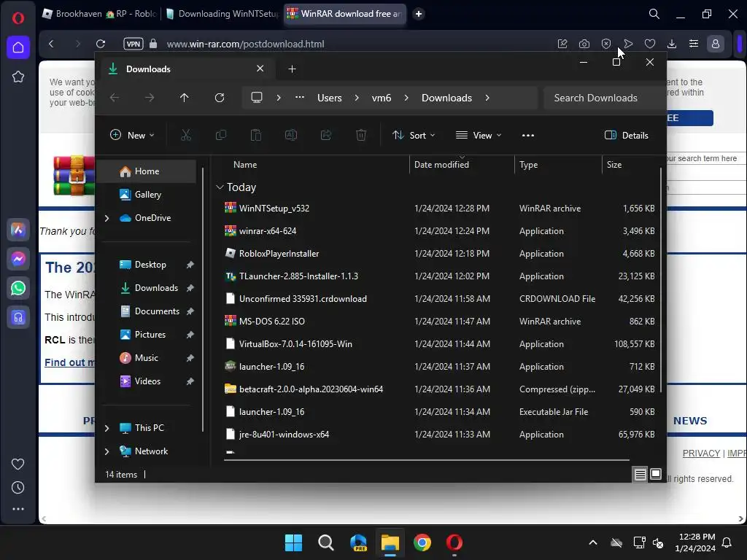Open Chrome from the taskbar
Image resolution: width=747 pixels, height=560 pixels.
[422, 542]
